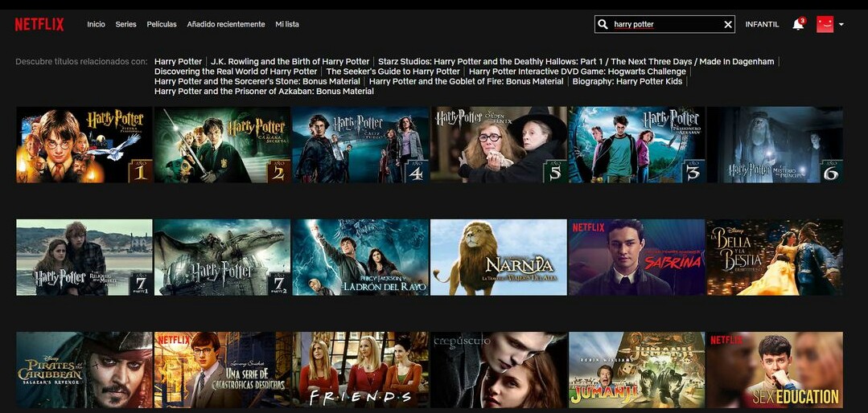Open related title 'Harry Potter' link
The height and width of the screenshot is (413, 868).
click(179, 61)
